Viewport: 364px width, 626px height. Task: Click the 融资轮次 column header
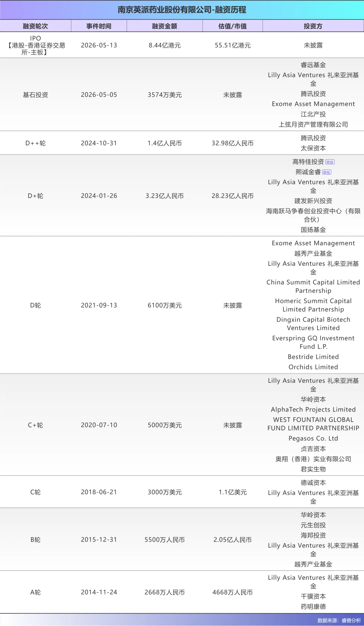[x=35, y=26]
